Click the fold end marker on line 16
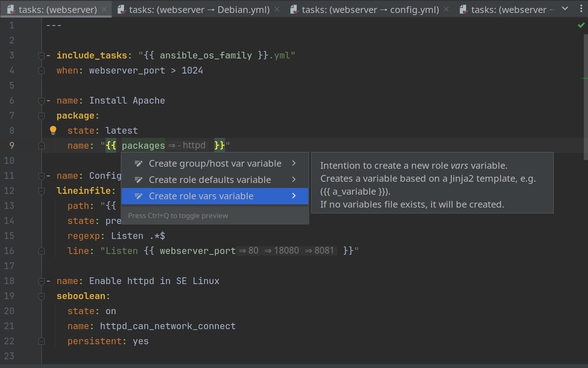 [41, 251]
